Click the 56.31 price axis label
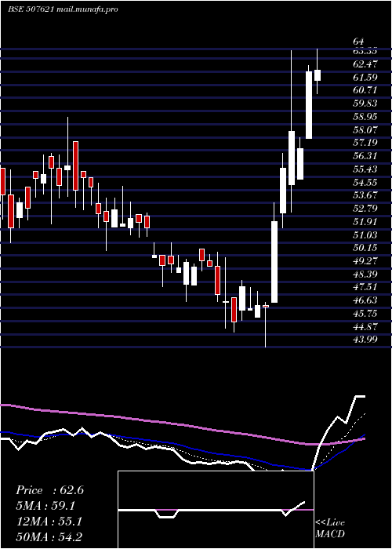The image size is (392, 549). point(365,156)
